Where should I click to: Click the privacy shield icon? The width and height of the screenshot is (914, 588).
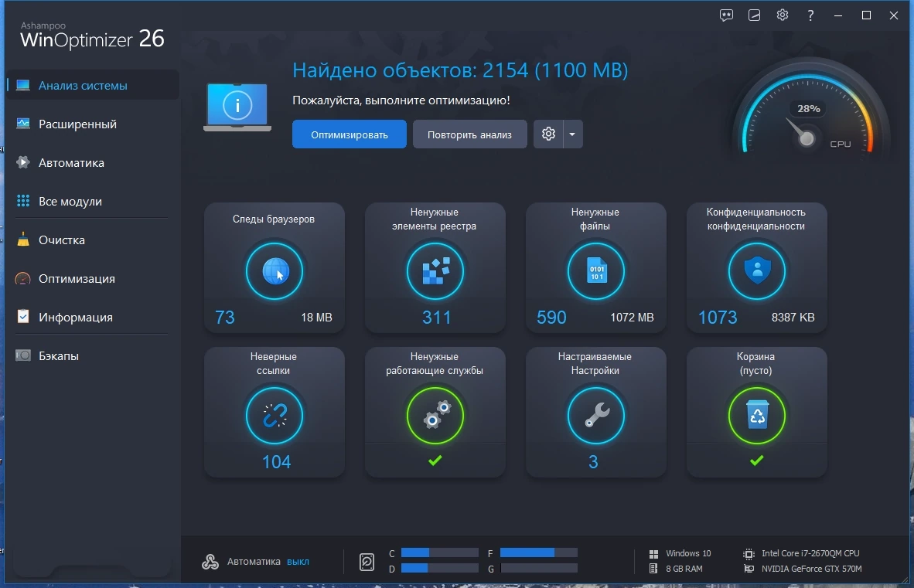tap(757, 271)
